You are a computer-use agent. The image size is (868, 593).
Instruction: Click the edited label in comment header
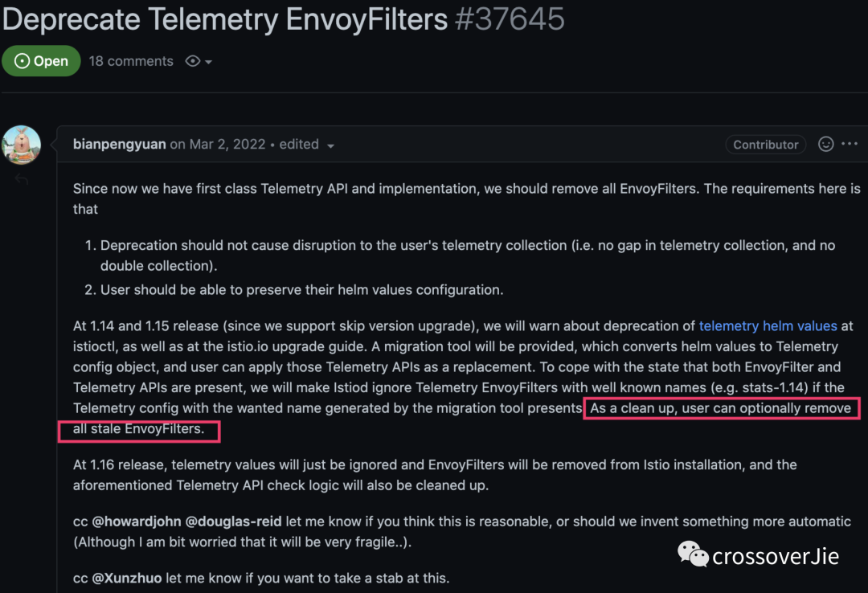click(299, 144)
